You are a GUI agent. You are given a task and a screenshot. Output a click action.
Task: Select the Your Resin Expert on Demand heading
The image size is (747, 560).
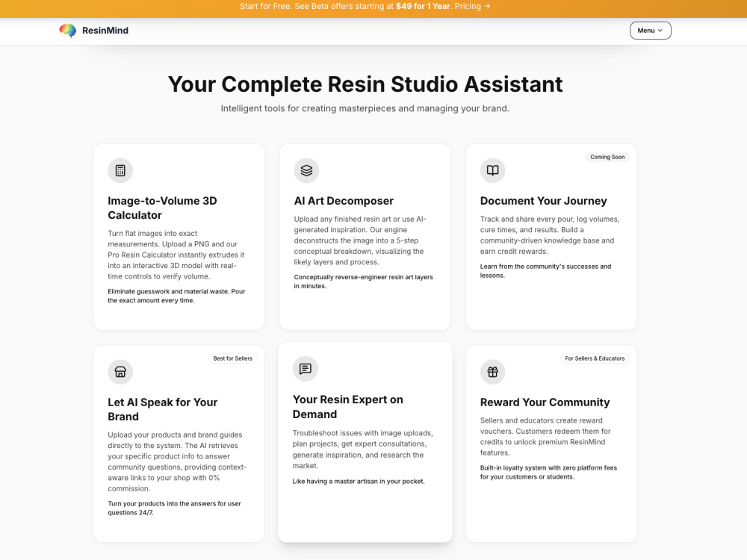click(x=348, y=407)
